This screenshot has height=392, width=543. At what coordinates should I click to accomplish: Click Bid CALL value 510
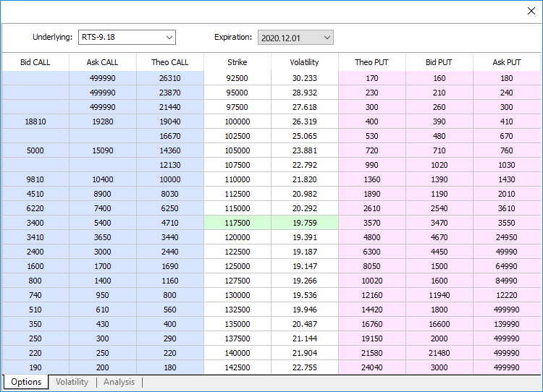35,310
